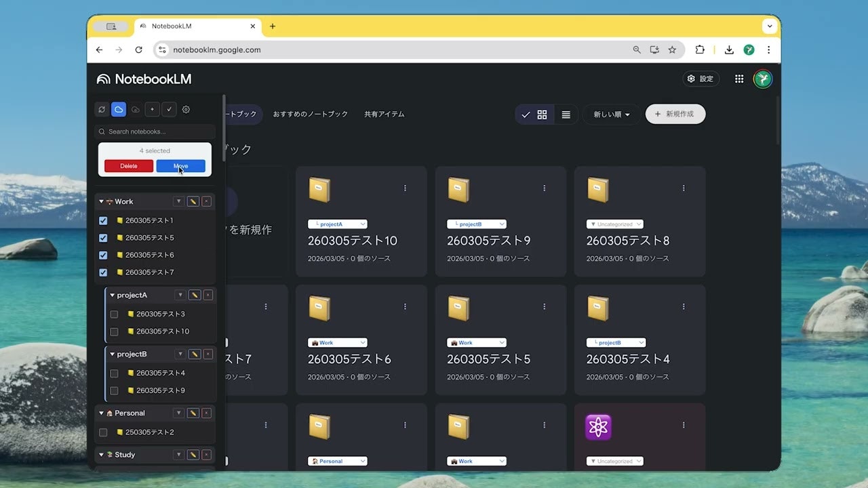The height and width of the screenshot is (488, 868).
Task: Click the plus add-folder icon in sidebar
Action: (152, 109)
